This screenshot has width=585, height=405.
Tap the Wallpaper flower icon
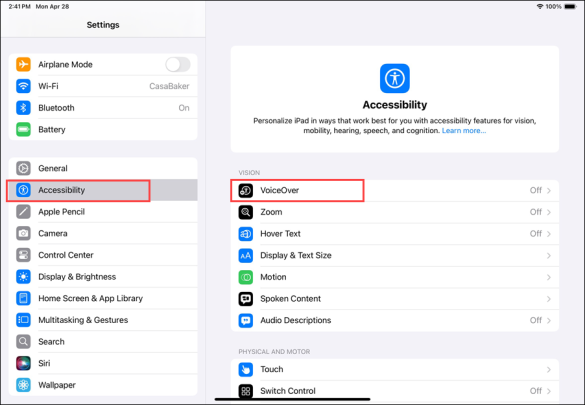[x=23, y=384]
